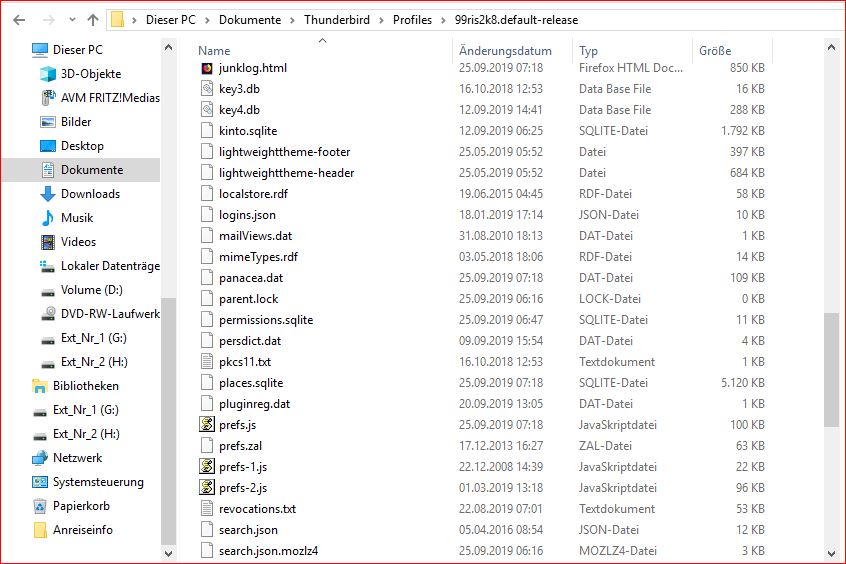This screenshot has height=564, width=846.
Task: Expand chevron after Thunderbird breadcrumb
Action: tap(381, 21)
